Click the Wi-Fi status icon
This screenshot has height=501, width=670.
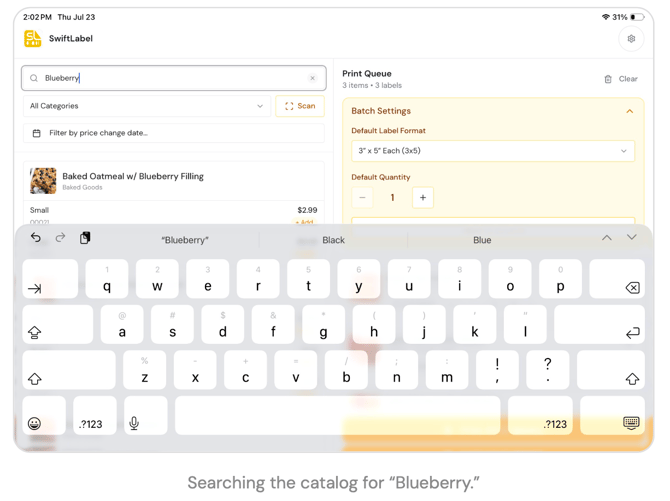pyautogui.click(x=605, y=17)
